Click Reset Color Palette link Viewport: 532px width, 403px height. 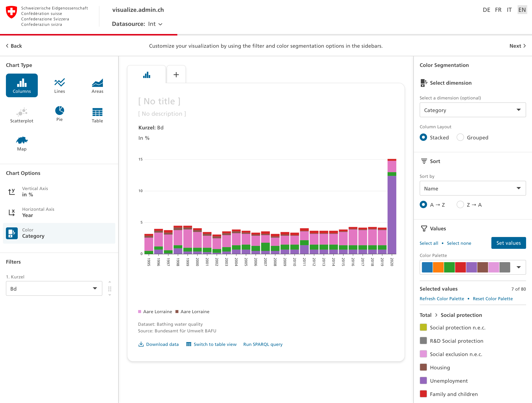tap(492, 299)
